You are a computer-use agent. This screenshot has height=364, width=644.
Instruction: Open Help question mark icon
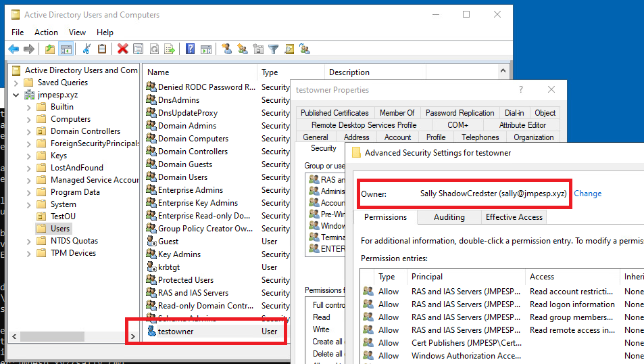tap(190, 49)
